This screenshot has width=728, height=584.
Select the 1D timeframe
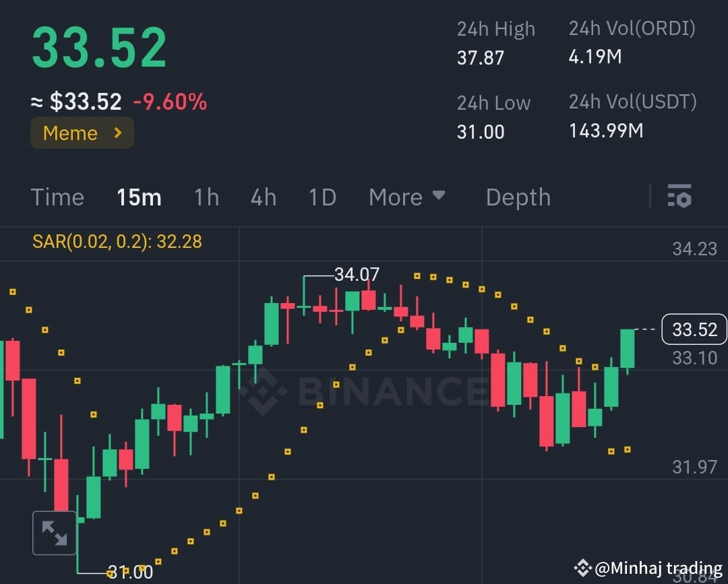pos(322,197)
